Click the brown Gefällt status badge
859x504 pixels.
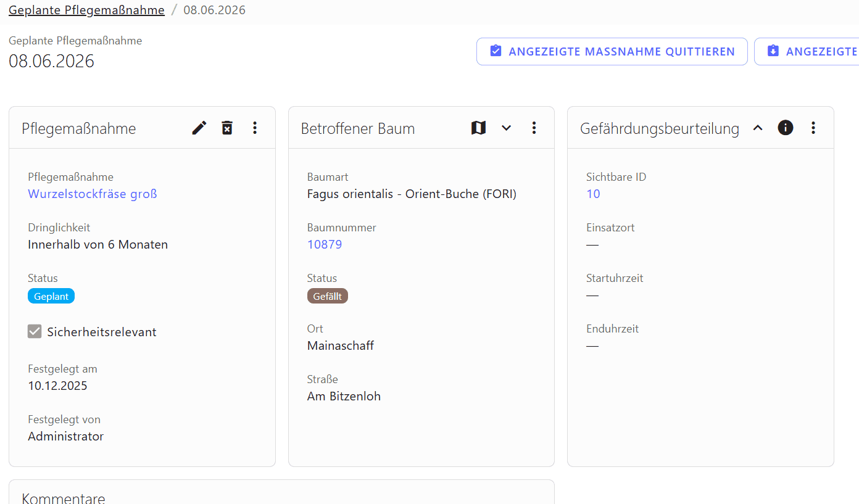pos(328,296)
